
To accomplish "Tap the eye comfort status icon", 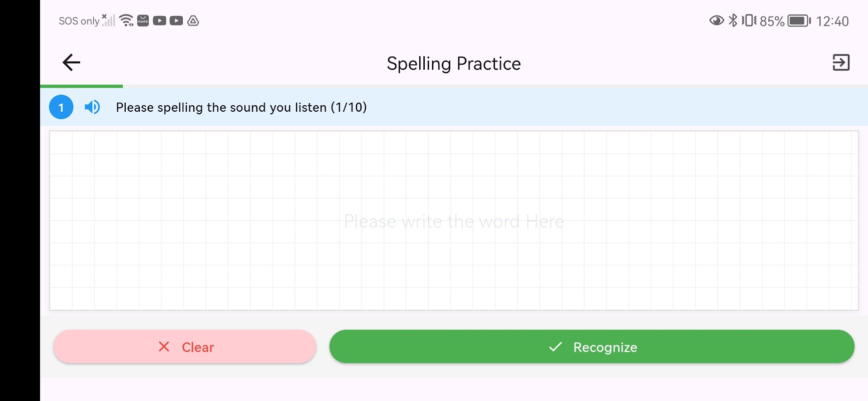I will (x=716, y=21).
